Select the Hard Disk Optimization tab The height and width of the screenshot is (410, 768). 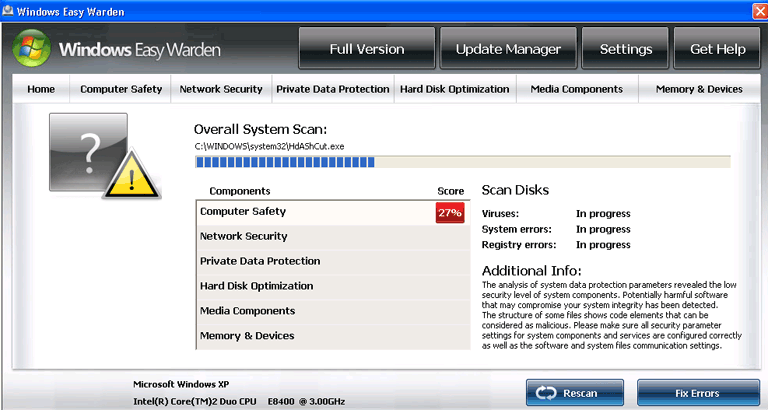pos(455,89)
